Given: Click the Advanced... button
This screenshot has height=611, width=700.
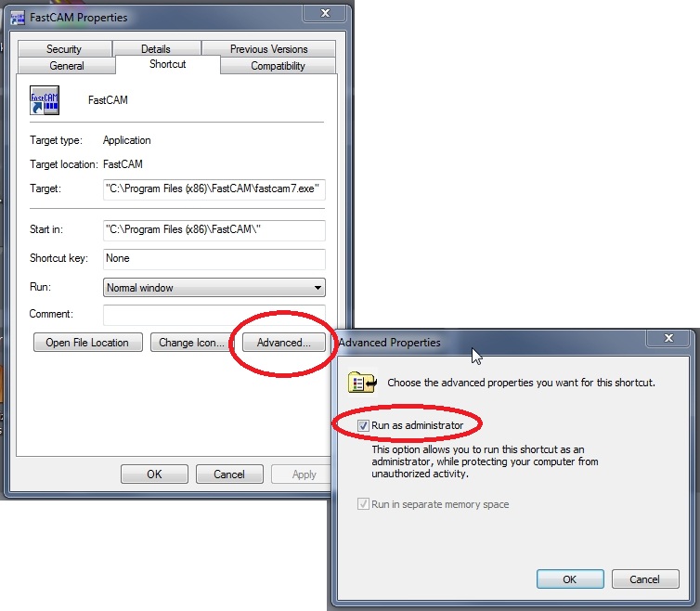Looking at the screenshot, I should point(284,343).
